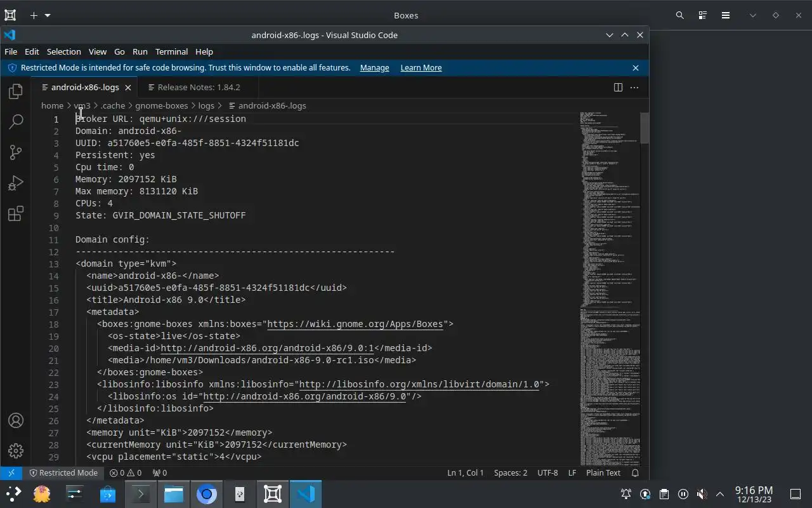Change language mode from Plain Text
The height and width of the screenshot is (508, 812).
coord(603,472)
